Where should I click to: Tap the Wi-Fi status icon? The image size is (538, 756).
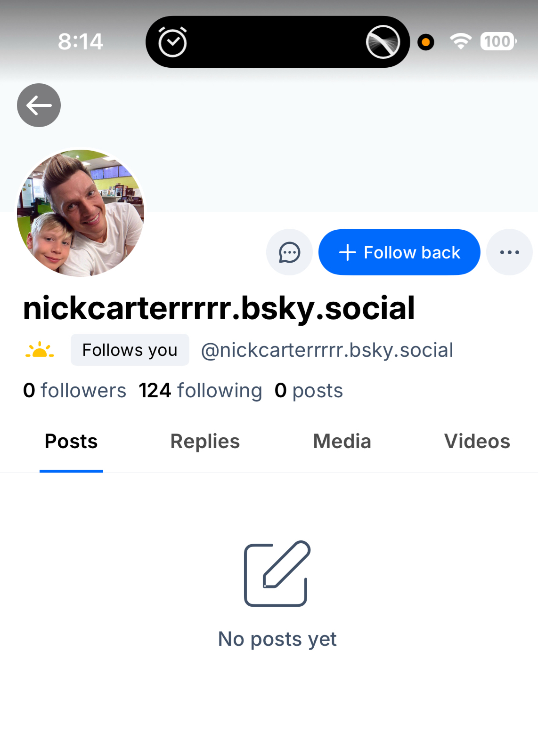(460, 41)
